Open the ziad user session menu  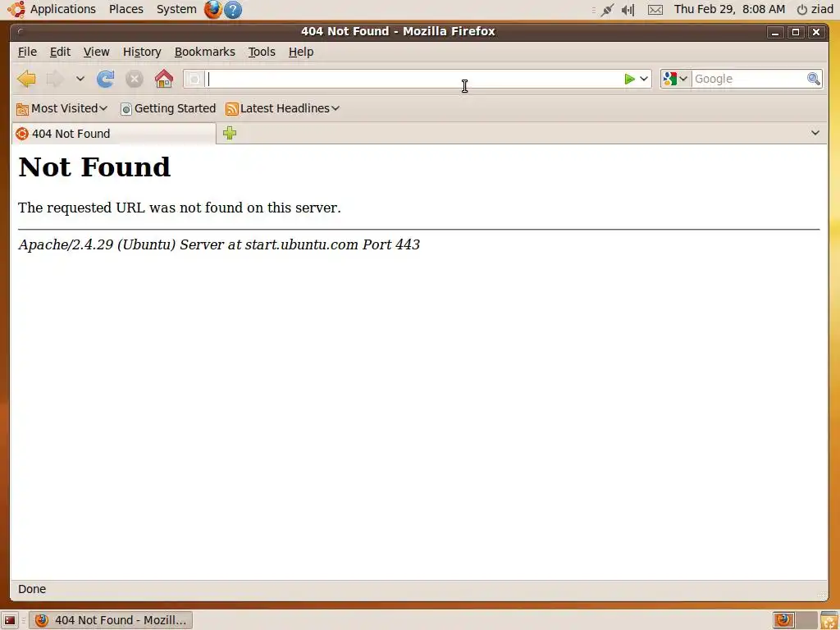(815, 9)
